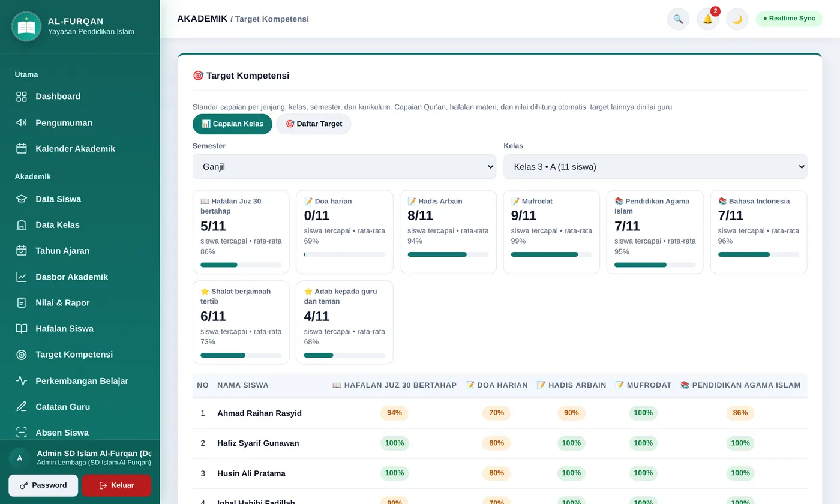Select student name Hafiz Syarif Gunawan
Viewport: 840px width, 504px height.
(258, 443)
